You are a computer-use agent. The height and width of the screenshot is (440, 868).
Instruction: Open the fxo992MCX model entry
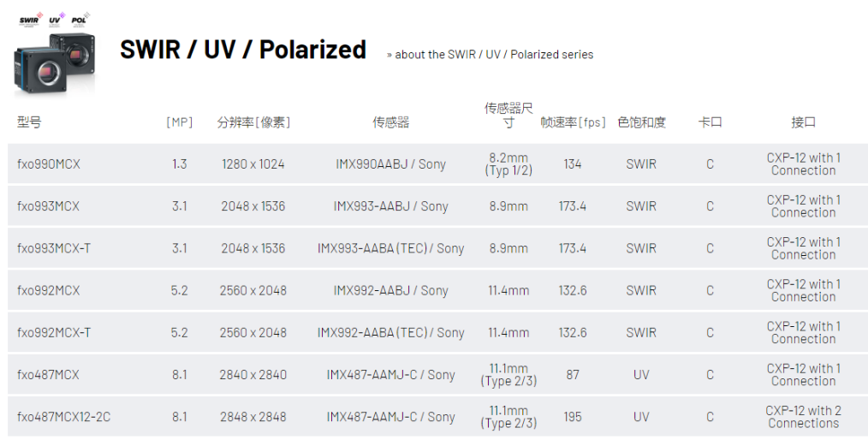48,290
